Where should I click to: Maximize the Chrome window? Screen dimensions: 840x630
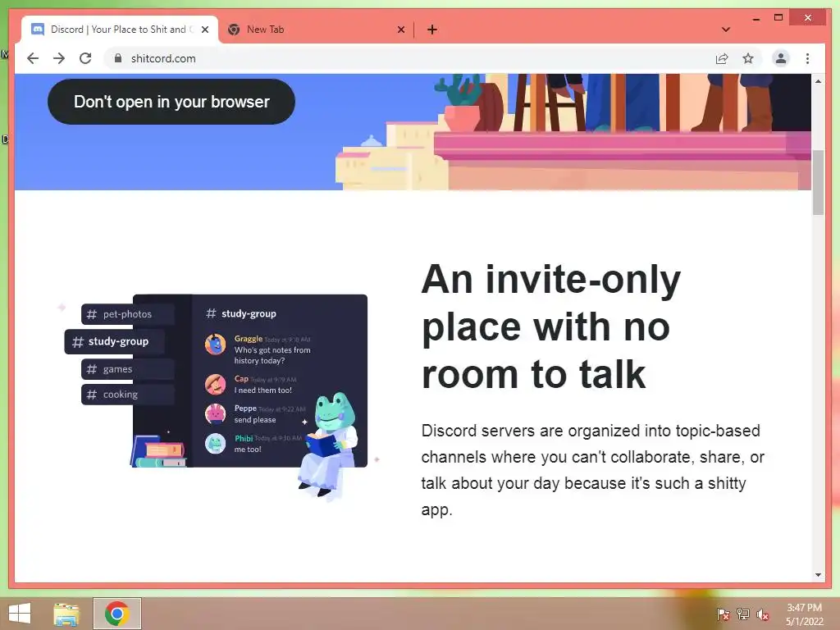778,18
